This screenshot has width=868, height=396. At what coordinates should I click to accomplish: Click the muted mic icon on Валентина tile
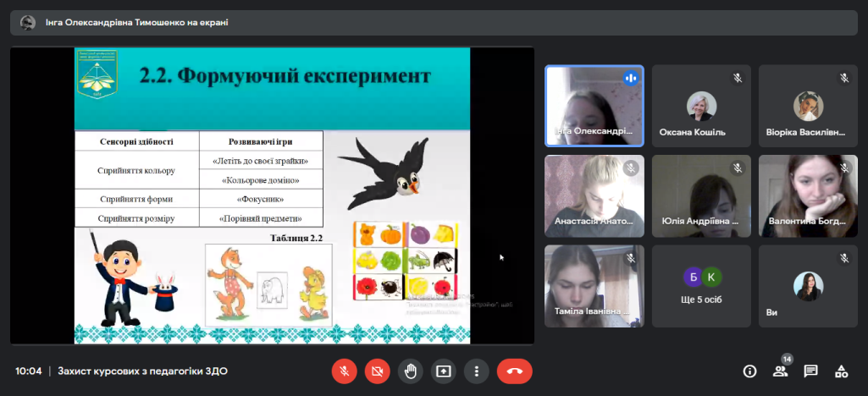tap(844, 168)
